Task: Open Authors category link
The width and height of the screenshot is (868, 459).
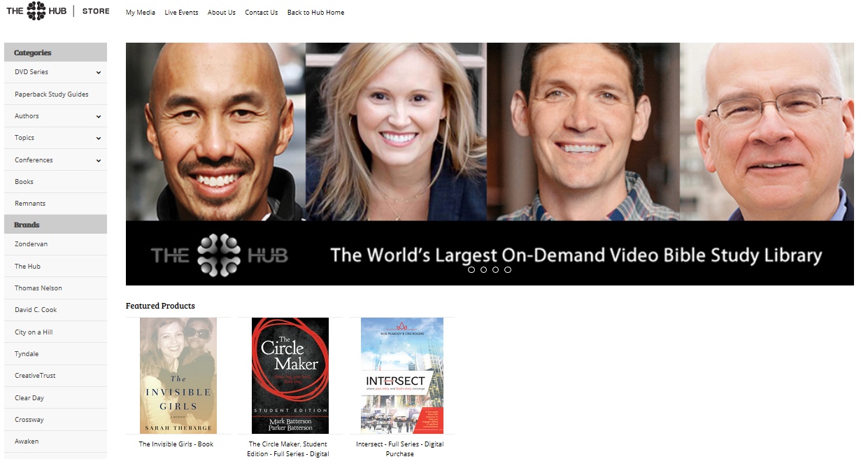Action: tap(27, 116)
